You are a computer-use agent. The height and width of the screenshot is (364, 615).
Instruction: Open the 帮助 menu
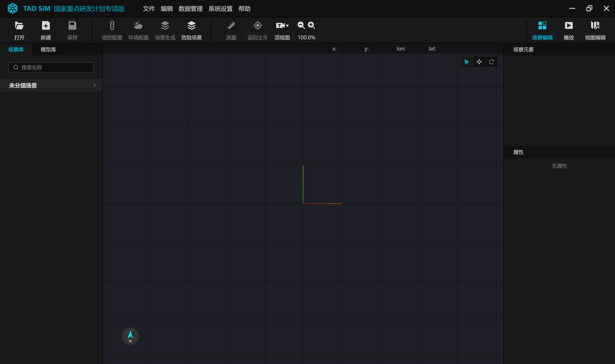[x=244, y=9]
